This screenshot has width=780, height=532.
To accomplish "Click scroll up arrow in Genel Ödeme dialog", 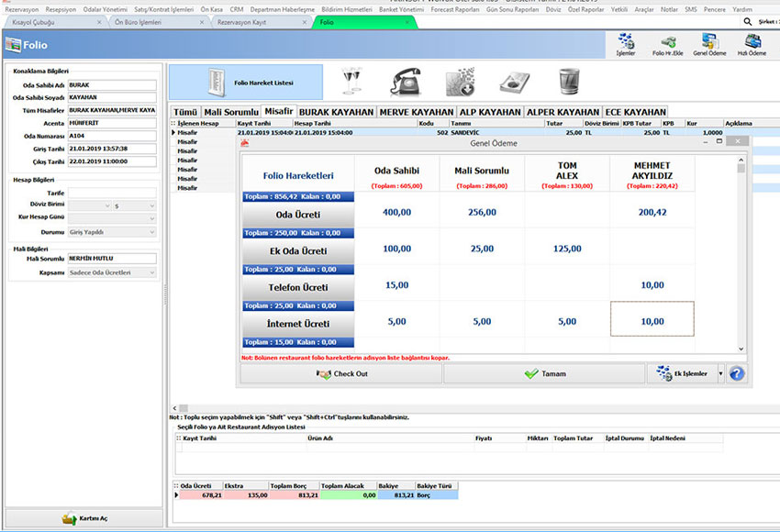I will pos(741,160).
